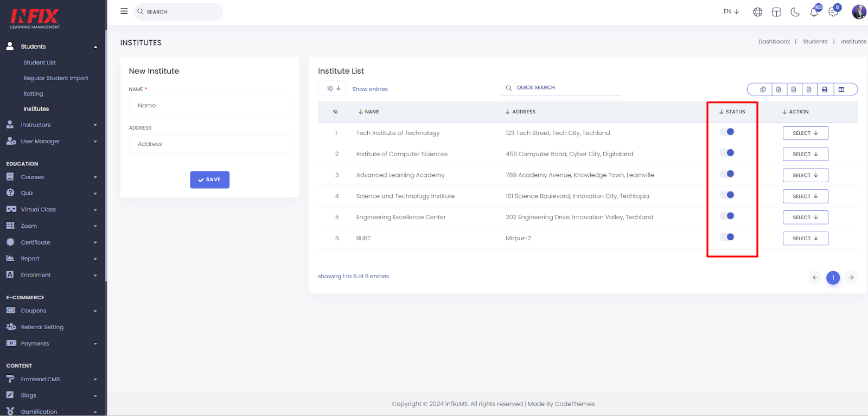Expand the Frontend CMS menu
The height and width of the screenshot is (416, 868).
tap(53, 379)
